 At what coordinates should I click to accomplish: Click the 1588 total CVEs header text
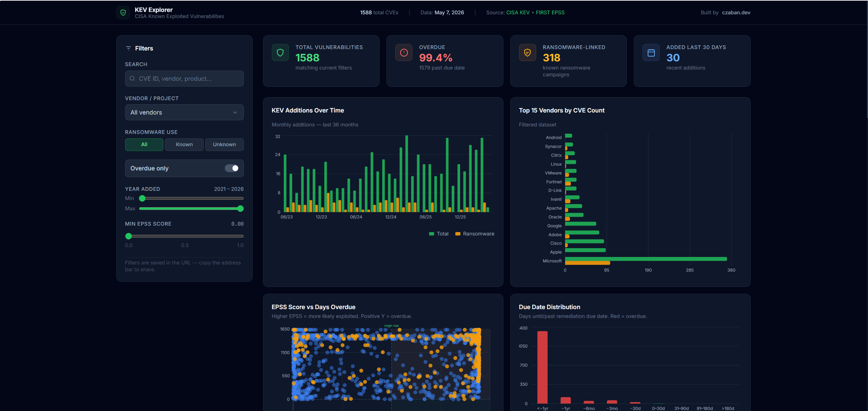coord(379,13)
